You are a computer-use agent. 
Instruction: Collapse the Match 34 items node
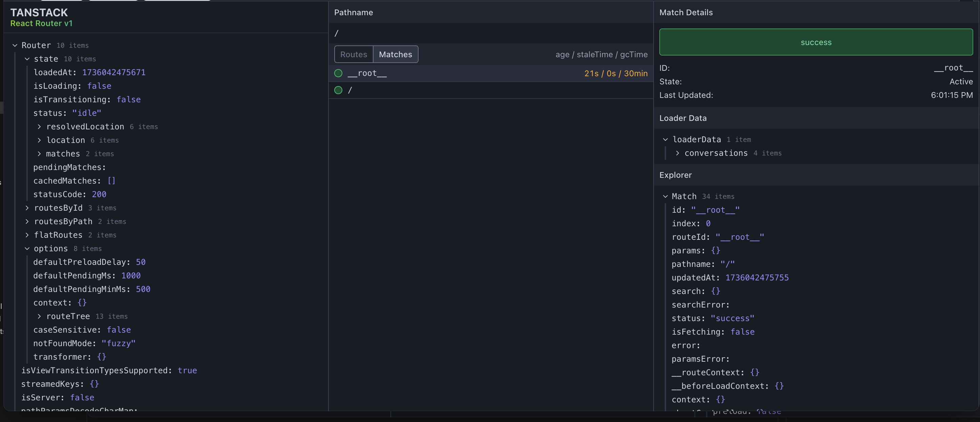coord(665,196)
